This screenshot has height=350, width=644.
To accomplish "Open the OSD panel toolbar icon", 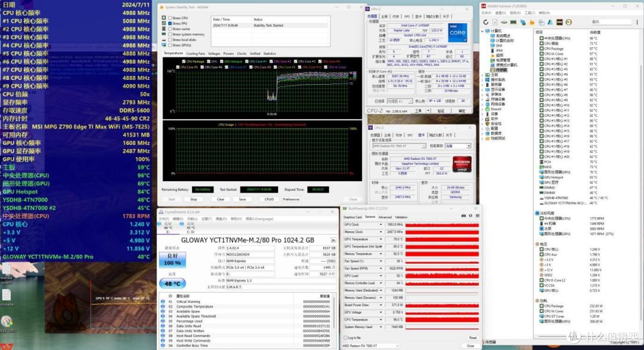I will pyautogui.click(x=559, y=22).
